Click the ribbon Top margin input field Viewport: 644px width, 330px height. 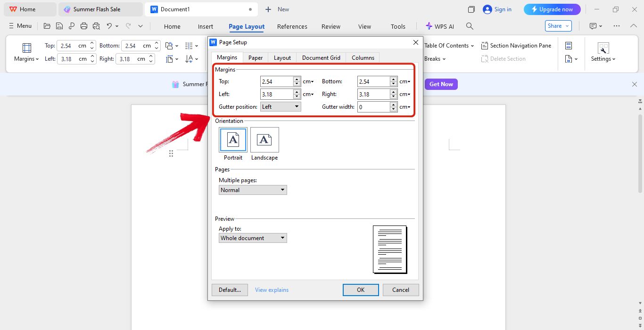pyautogui.click(x=72, y=46)
